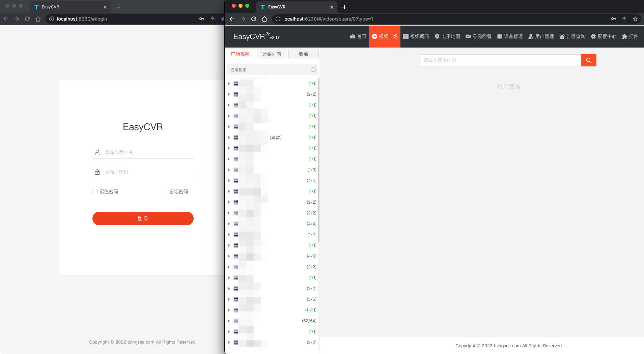Switch to the 广场视频 tab

(x=240, y=54)
